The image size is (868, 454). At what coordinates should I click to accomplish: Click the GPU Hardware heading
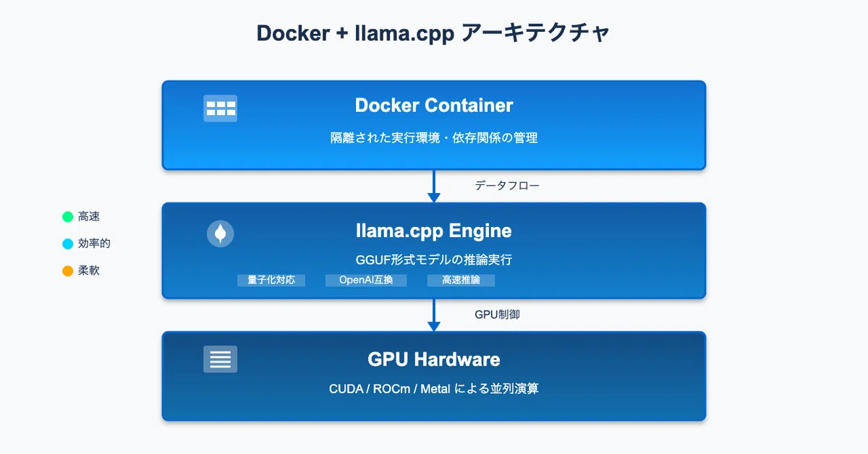434,359
